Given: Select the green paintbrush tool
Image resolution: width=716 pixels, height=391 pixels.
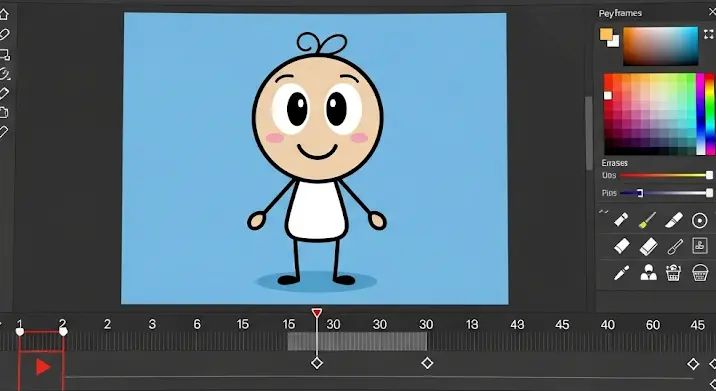Looking at the screenshot, I should pos(647,220).
